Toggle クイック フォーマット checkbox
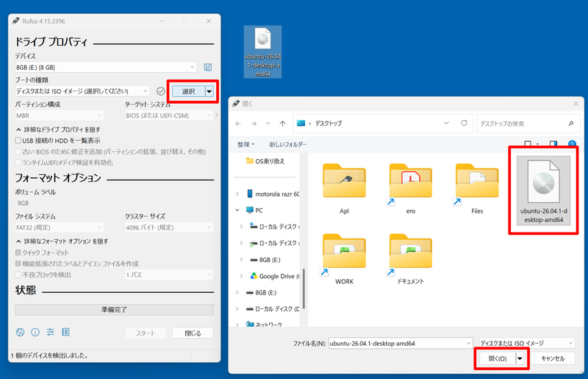The height and width of the screenshot is (379, 588). coord(18,252)
